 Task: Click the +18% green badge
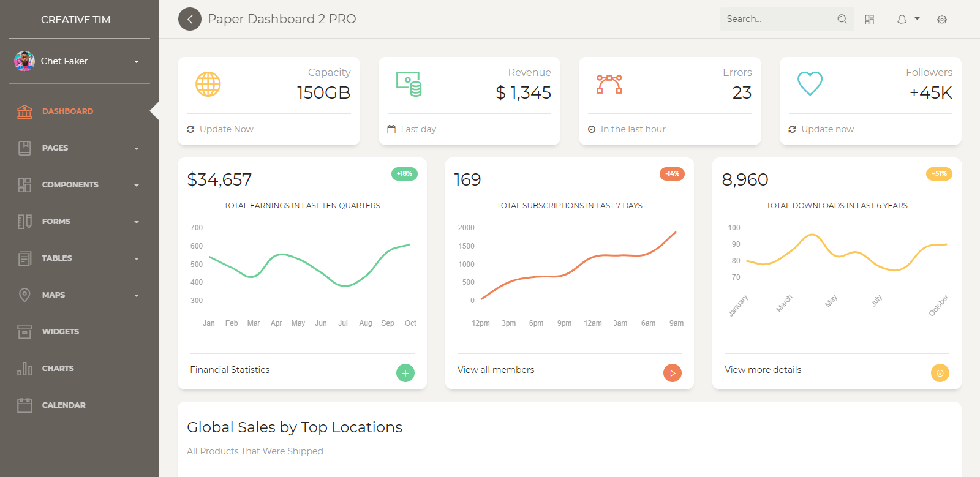point(404,174)
